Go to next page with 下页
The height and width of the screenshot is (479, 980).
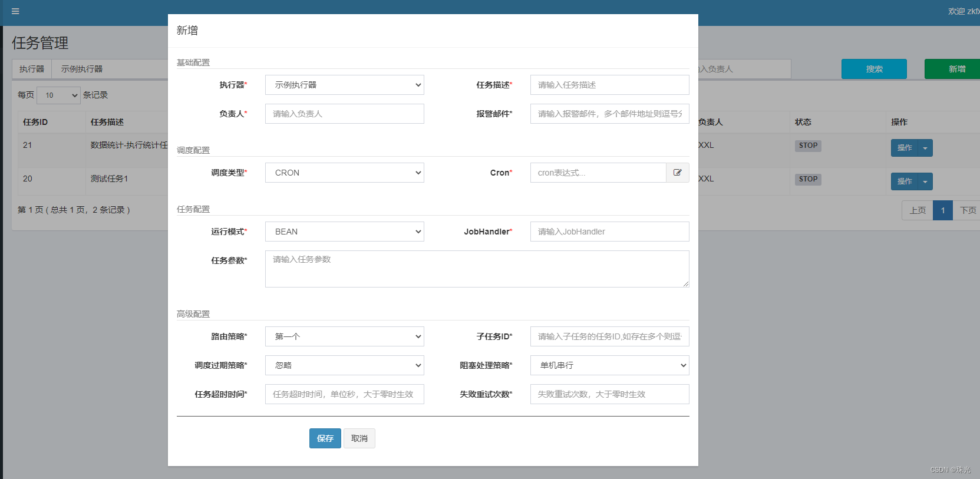pyautogui.click(x=967, y=210)
